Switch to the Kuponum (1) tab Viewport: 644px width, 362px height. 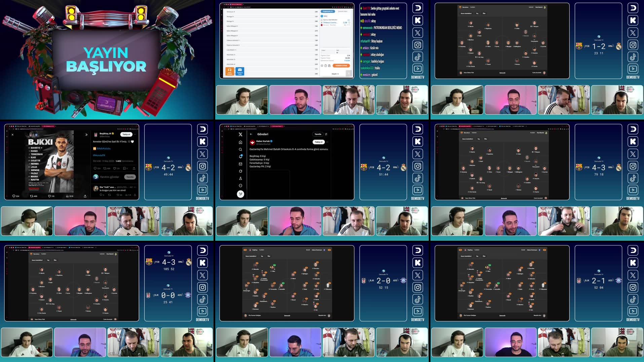click(x=328, y=11)
